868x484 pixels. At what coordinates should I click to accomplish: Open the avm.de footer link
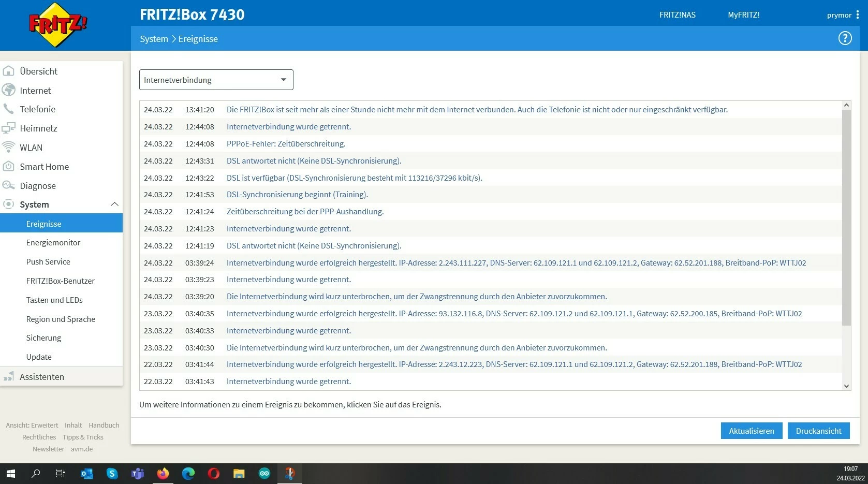(x=82, y=449)
